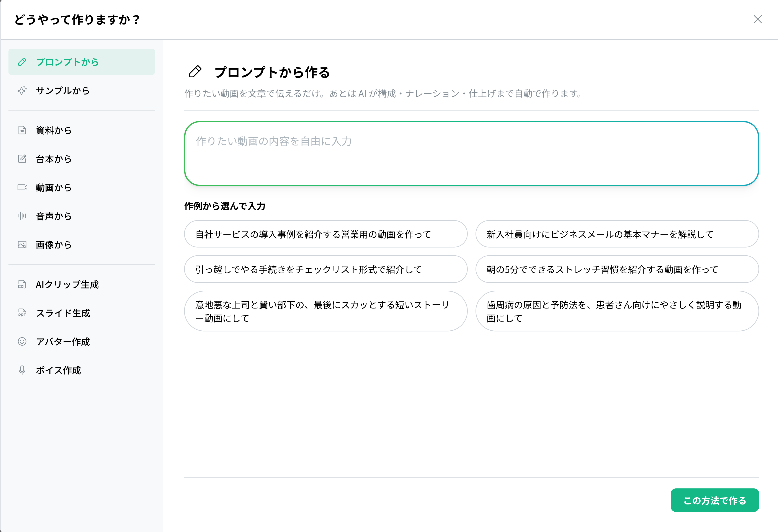
Task: Pick example 自社サービスの導入事例を紹介する営業用の動画
Action: [x=326, y=234]
